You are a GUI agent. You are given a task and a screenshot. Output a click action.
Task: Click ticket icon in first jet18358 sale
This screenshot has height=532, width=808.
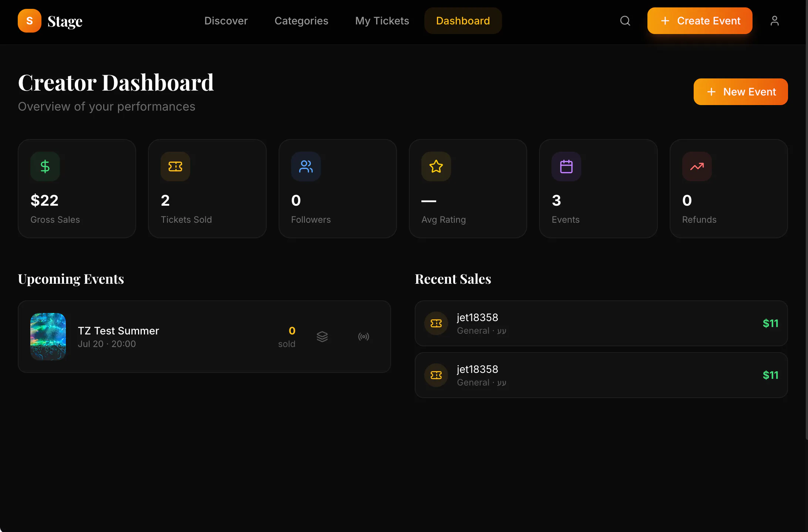[436, 323]
